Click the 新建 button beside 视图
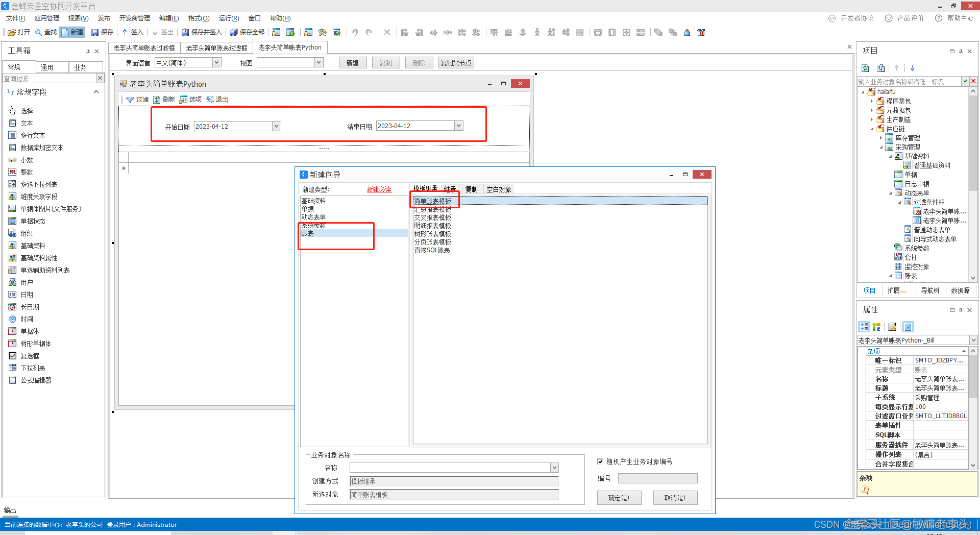This screenshot has height=535, width=980. tap(352, 63)
